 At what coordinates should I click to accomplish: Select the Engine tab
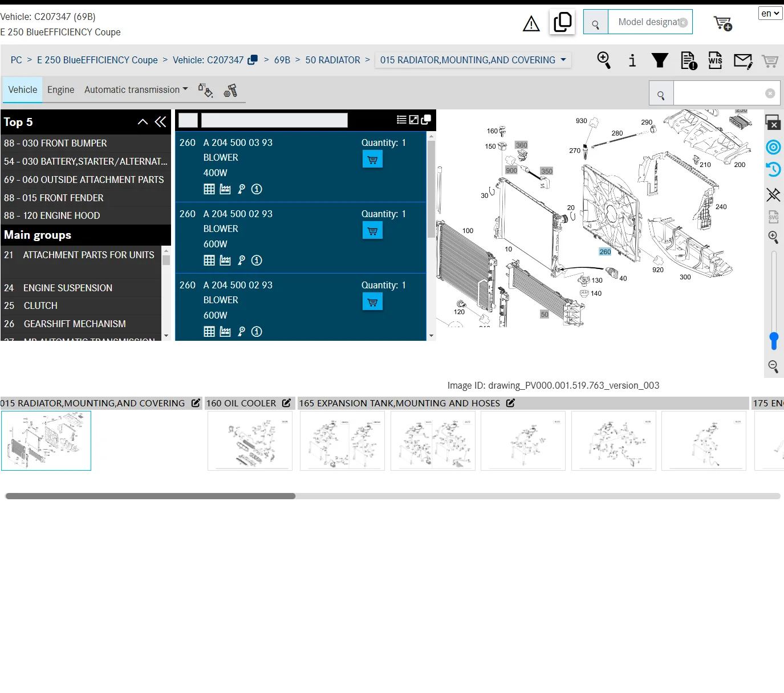click(x=61, y=89)
